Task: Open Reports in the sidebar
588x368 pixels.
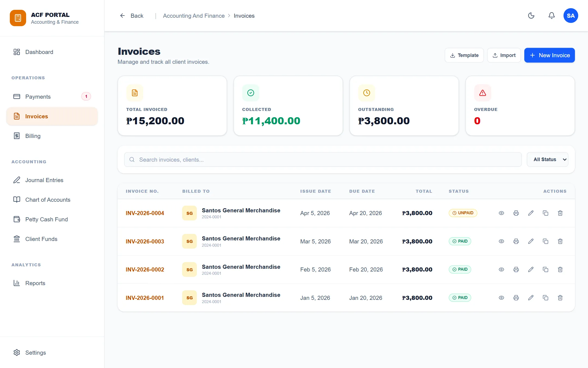Action: (52, 283)
